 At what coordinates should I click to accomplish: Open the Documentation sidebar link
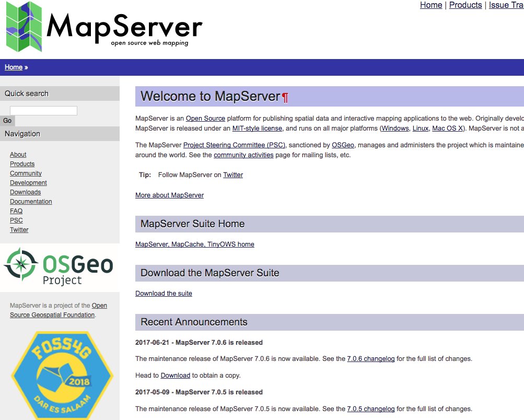31,201
